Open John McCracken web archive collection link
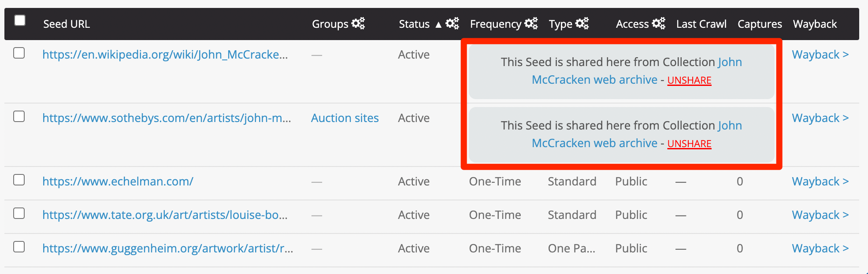Screen dimensions: 868x274 tap(594, 80)
